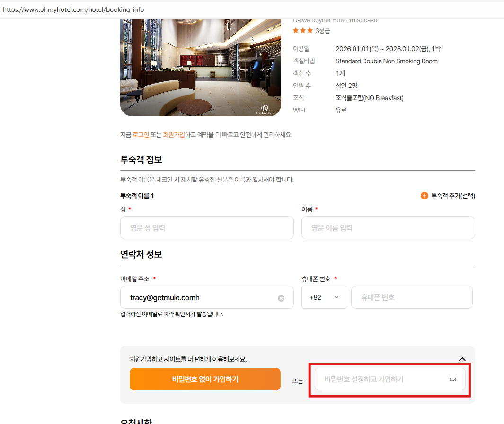
Task: Open the 회원가입 link
Action: (x=174, y=135)
